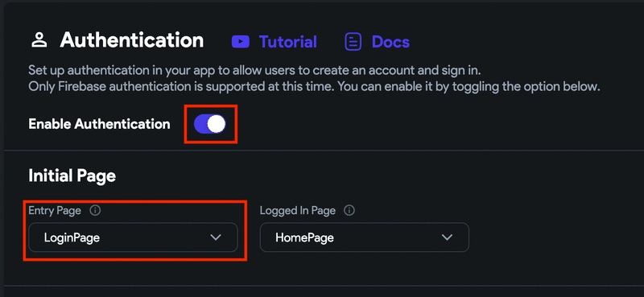Click the document icon beside Docs
The width and height of the screenshot is (644, 297).
coord(353,42)
